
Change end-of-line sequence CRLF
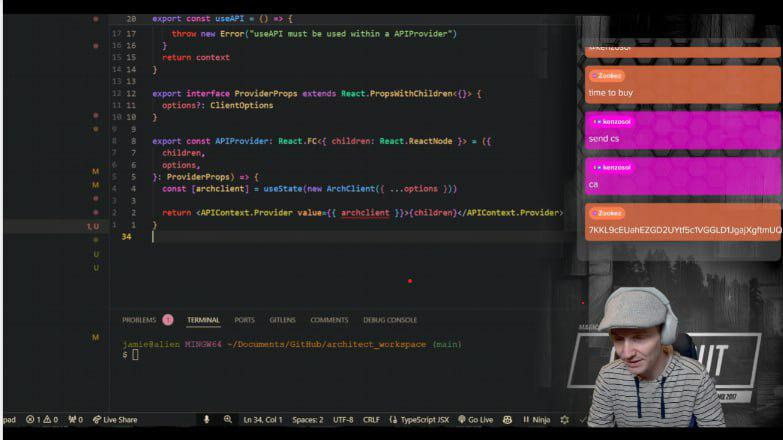tap(371, 420)
